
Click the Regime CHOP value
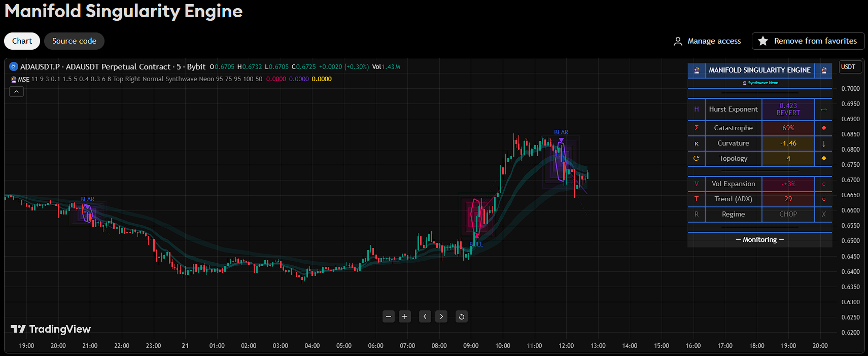(788, 214)
